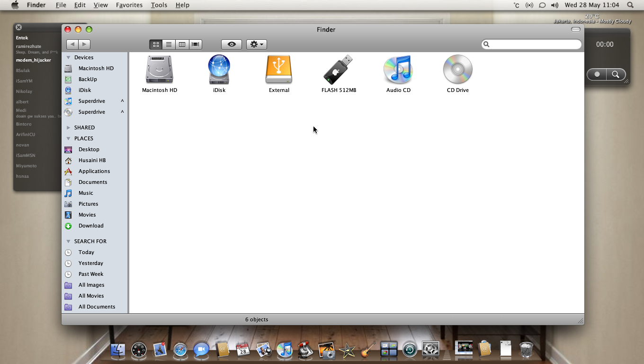
Task: Click the volume icon in the menu bar
Action: (x=555, y=5)
